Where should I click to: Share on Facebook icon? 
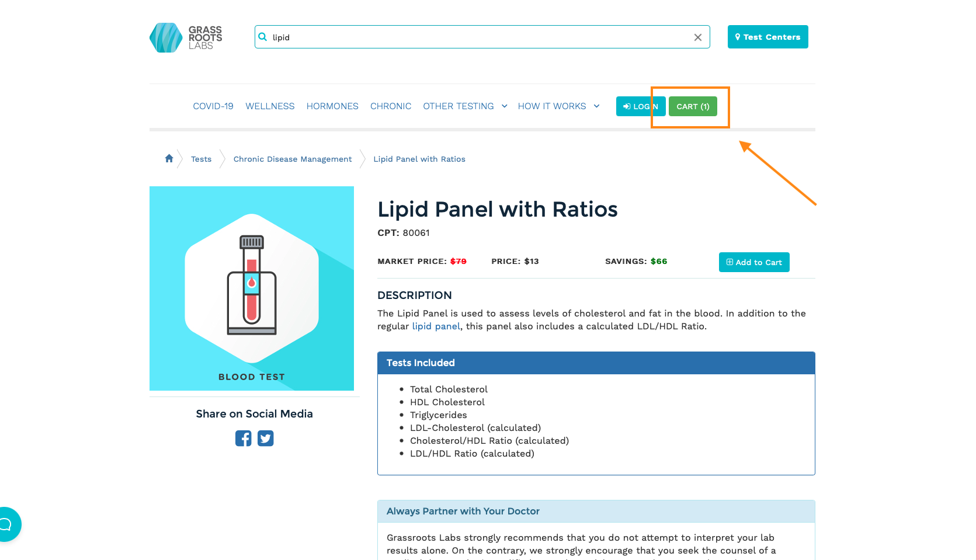coord(244,438)
